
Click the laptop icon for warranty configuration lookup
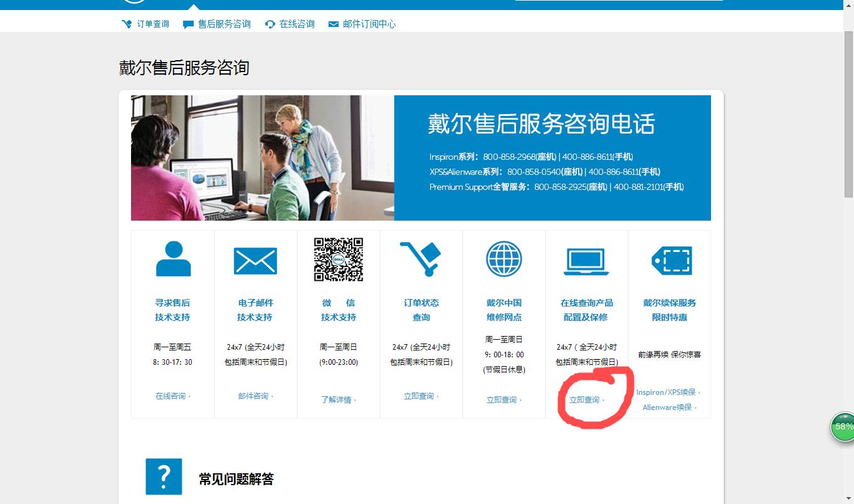click(587, 260)
